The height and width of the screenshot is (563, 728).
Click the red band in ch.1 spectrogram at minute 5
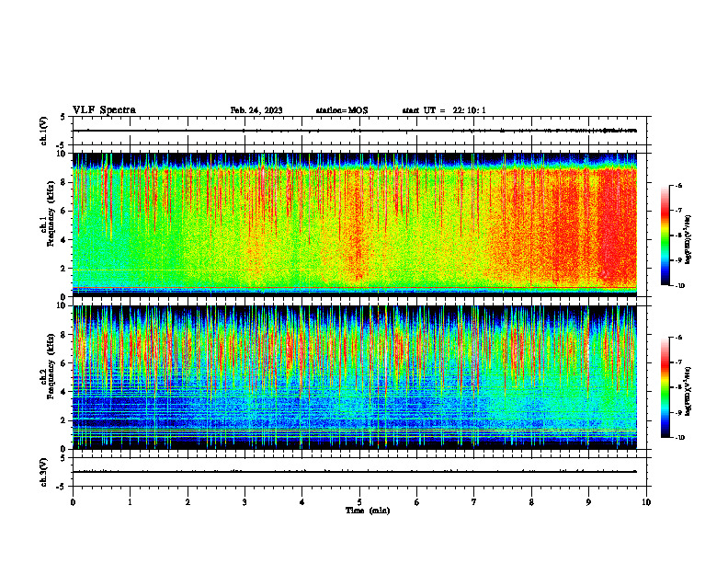(358, 227)
